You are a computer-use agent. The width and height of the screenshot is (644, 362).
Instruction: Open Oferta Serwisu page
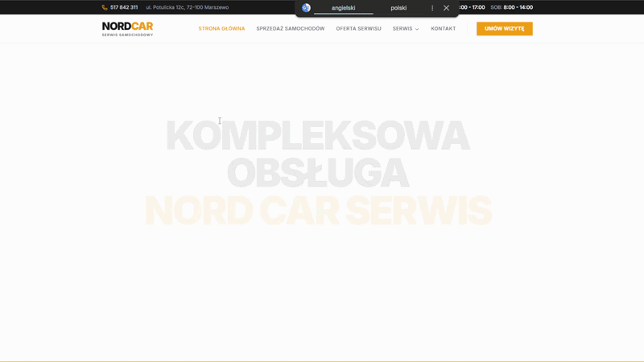(358, 29)
